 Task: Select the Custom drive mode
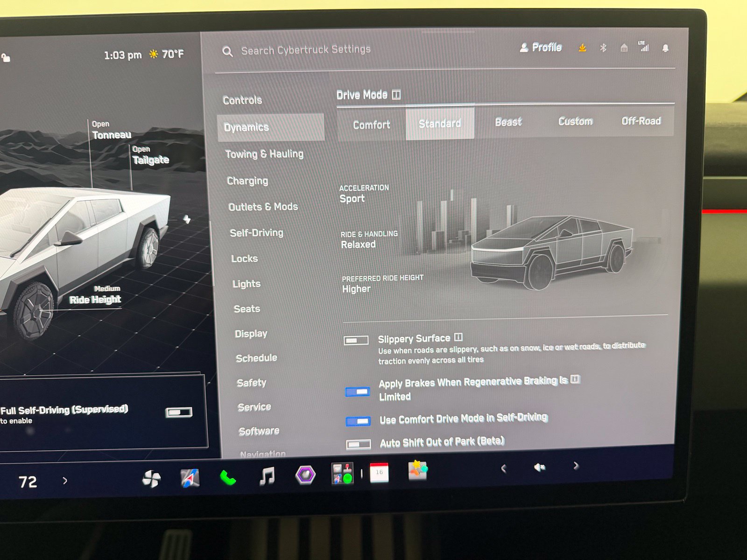click(x=575, y=121)
